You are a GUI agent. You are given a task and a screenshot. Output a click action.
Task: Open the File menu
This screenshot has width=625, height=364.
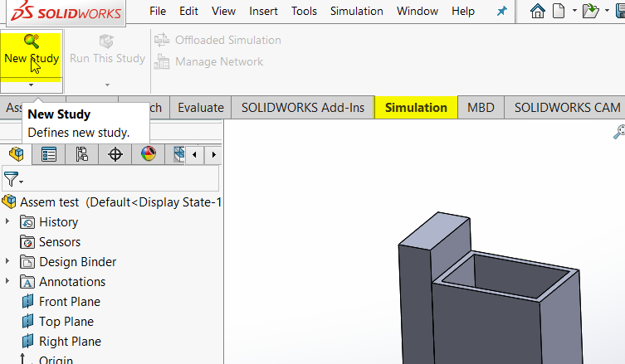tap(158, 11)
